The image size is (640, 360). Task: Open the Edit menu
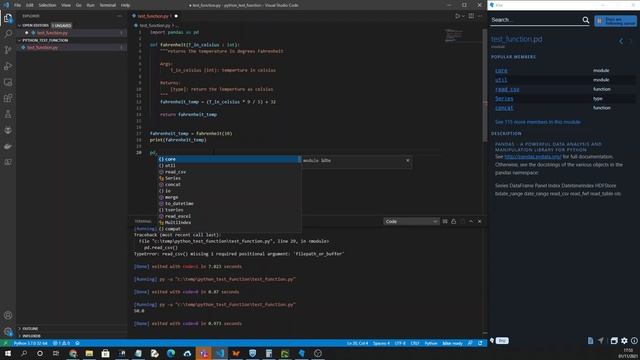click(30, 5)
